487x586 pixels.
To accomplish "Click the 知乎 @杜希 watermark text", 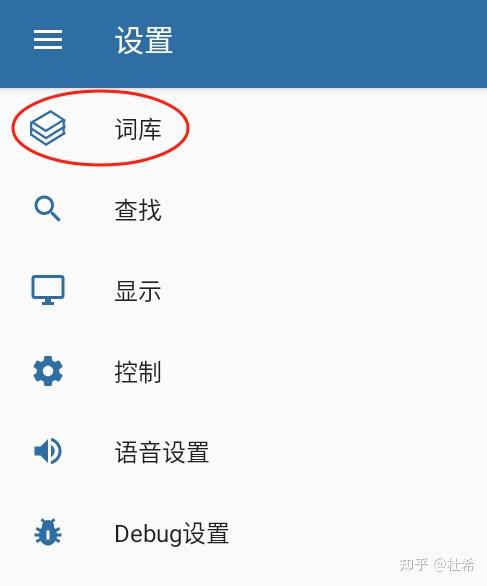I will coord(437,565).
